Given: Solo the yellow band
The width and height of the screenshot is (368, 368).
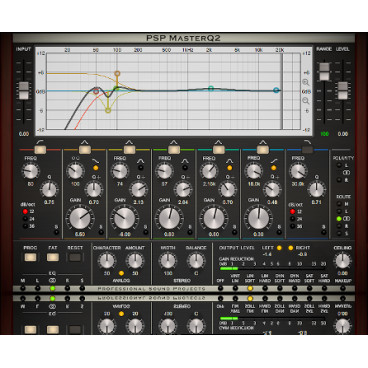Looking at the screenshot, I should pyautogui.click(x=146, y=232).
